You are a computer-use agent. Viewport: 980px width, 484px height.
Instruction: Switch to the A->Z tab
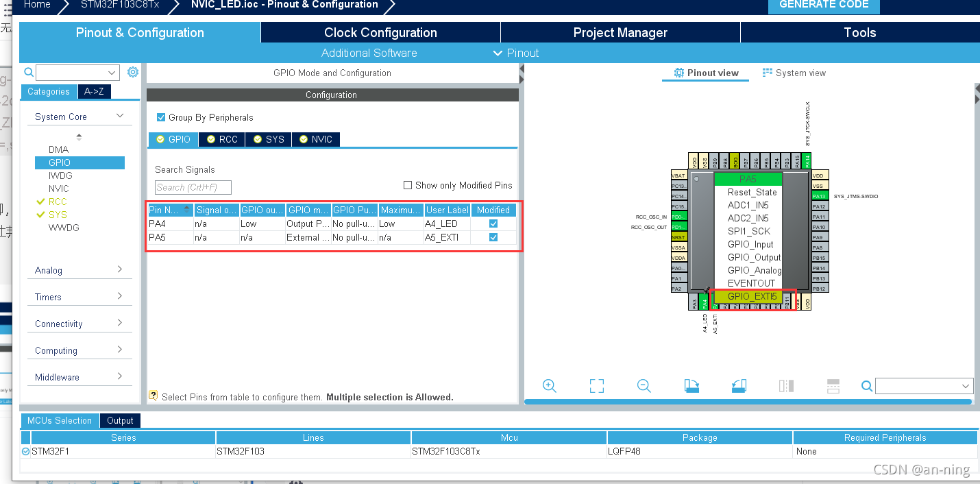click(94, 91)
